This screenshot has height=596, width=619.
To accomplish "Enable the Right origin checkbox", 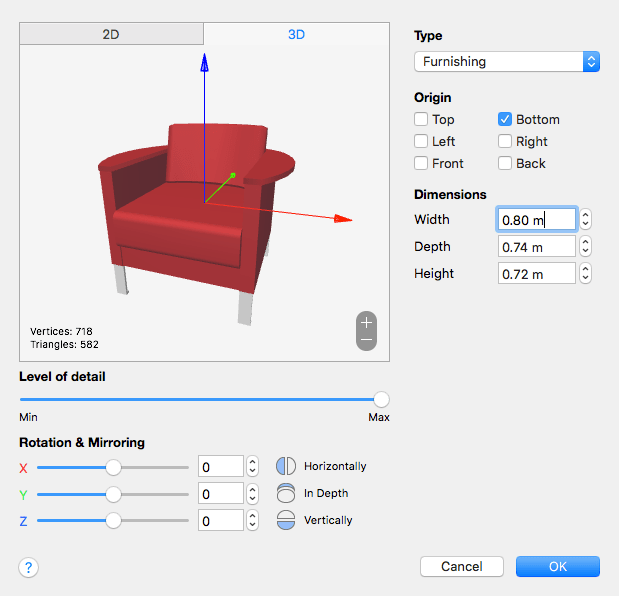I will (x=505, y=141).
